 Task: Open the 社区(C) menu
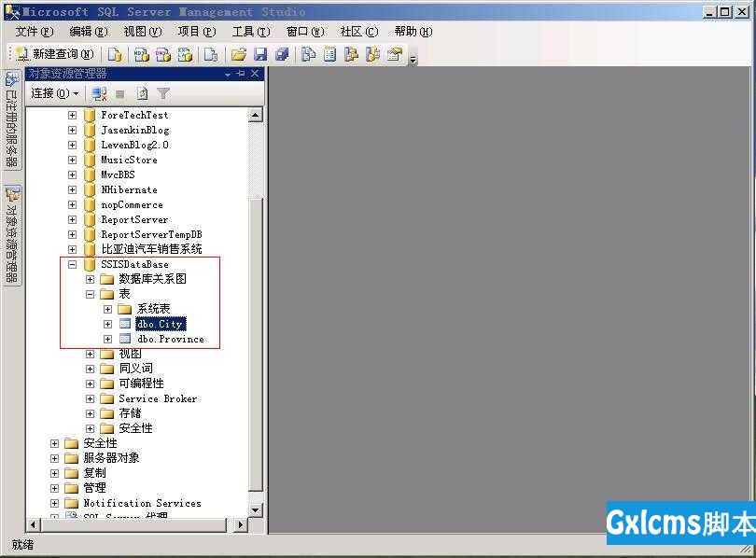point(359,32)
